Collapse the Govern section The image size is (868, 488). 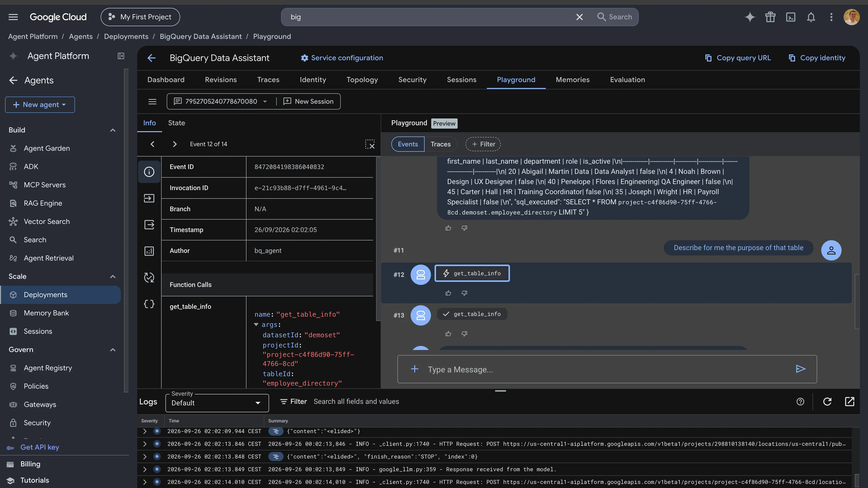[x=113, y=350]
